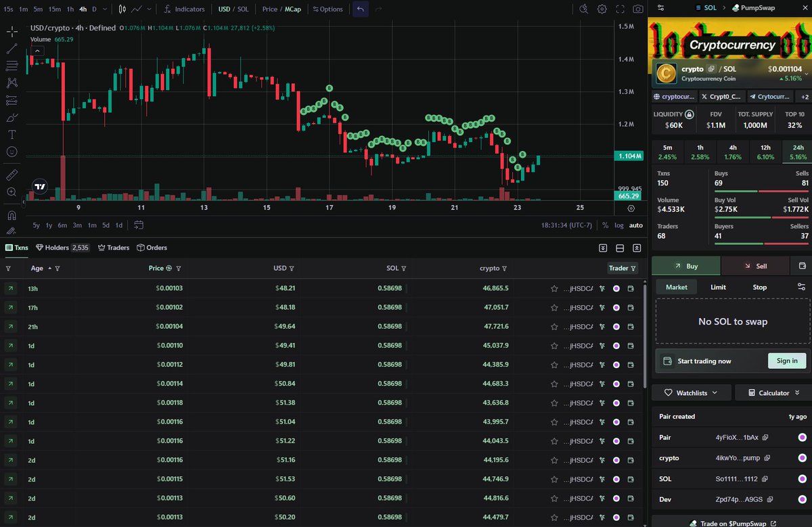
Task: Open transactions table scrollbar
Action: click(x=646, y=335)
